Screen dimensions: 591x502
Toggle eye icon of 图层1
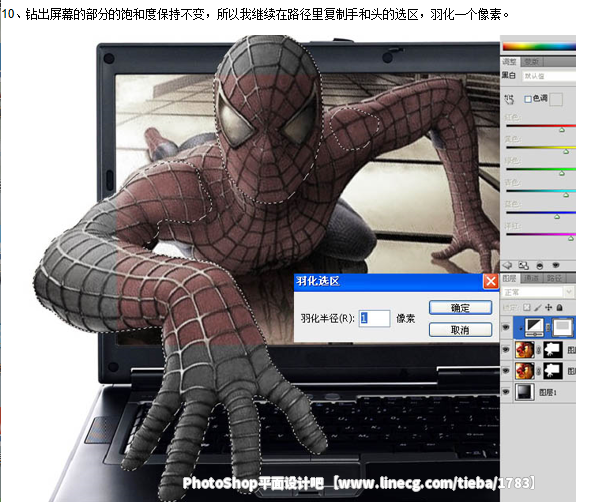tap(506, 392)
